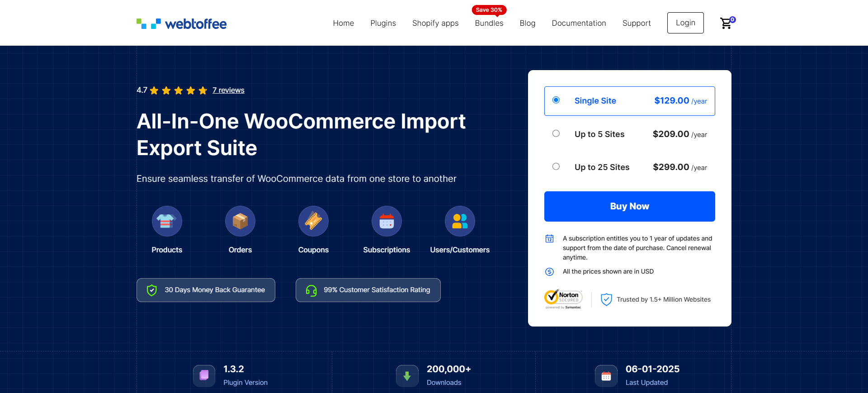868x393 pixels.
Task: Click the Subscriptions calendar icon
Action: click(387, 221)
